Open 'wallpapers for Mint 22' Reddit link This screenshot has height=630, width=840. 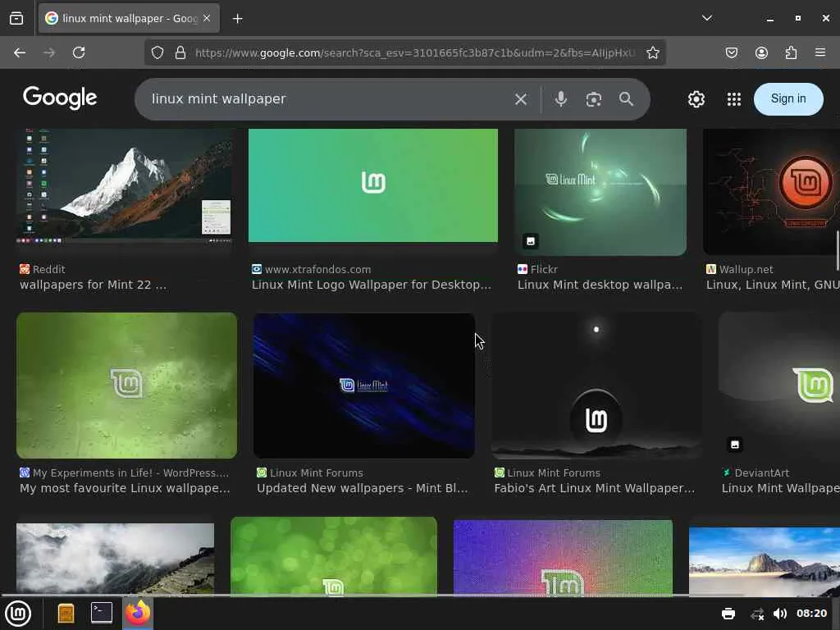[x=94, y=285]
